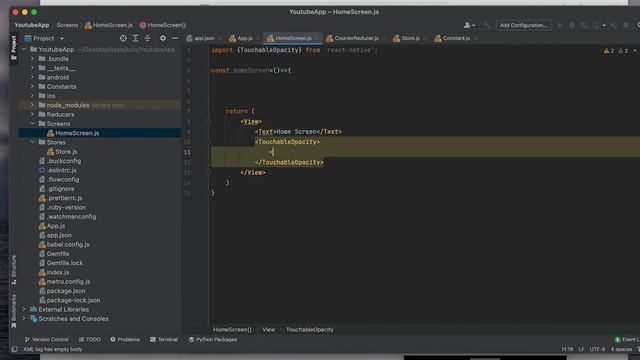This screenshot has width=640, height=360.
Task: Open Version Control tool window
Action: coord(47,340)
